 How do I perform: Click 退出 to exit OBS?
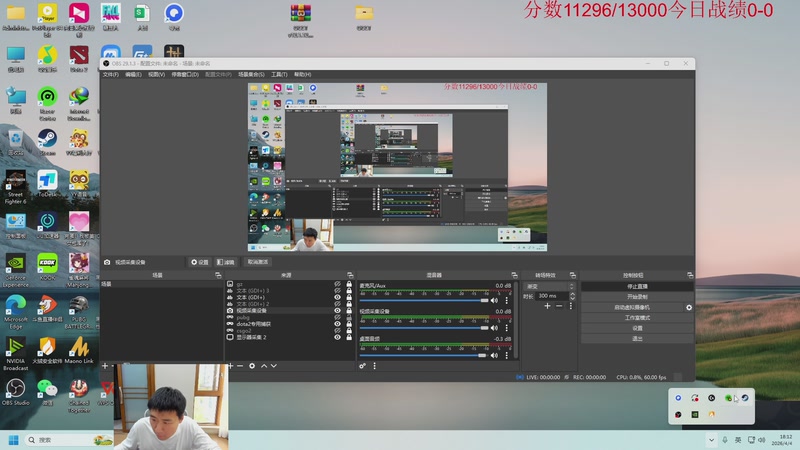tap(637, 338)
